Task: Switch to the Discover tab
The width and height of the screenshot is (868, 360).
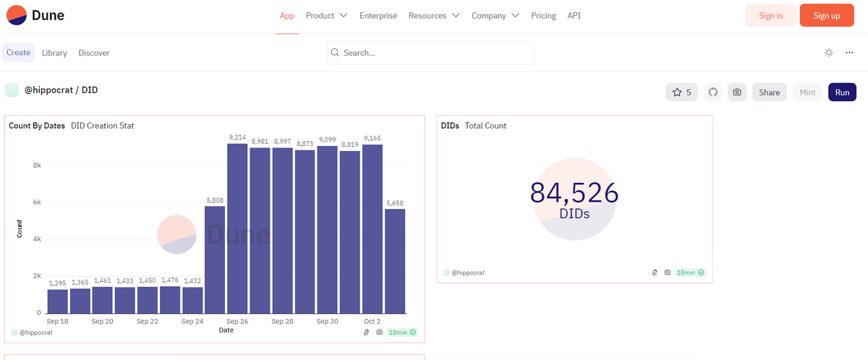Action: tap(94, 53)
